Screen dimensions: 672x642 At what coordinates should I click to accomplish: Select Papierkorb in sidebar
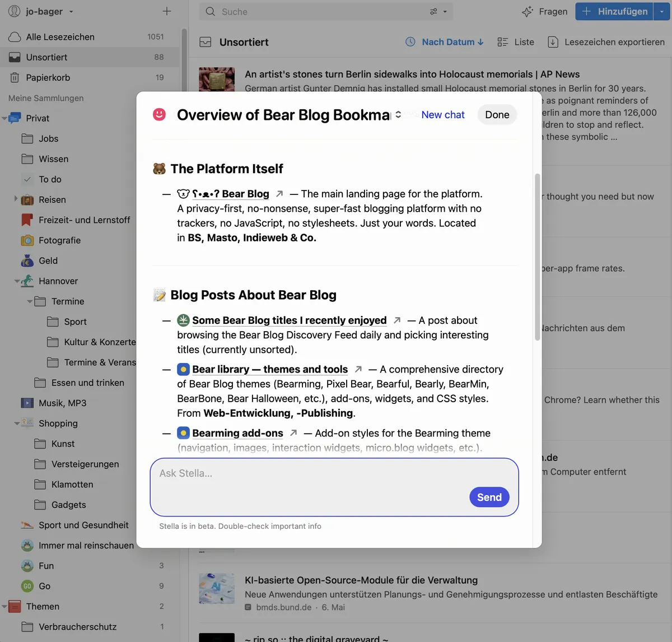tap(90, 77)
